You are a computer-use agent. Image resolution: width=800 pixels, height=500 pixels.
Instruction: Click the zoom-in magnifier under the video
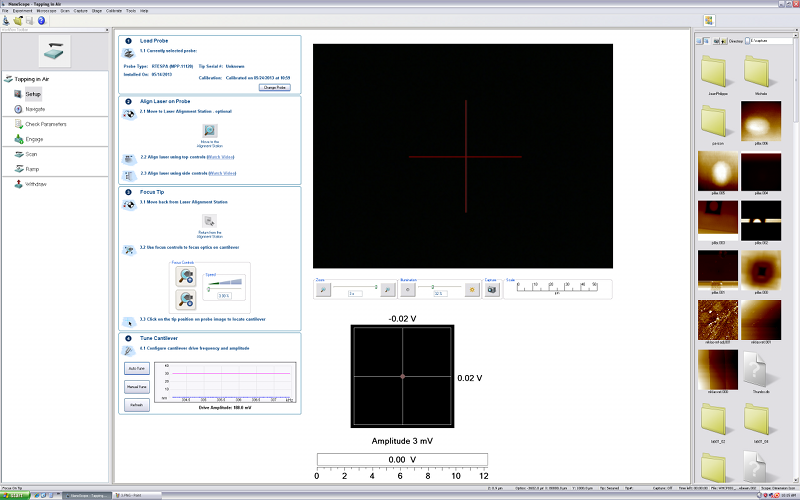[387, 289]
